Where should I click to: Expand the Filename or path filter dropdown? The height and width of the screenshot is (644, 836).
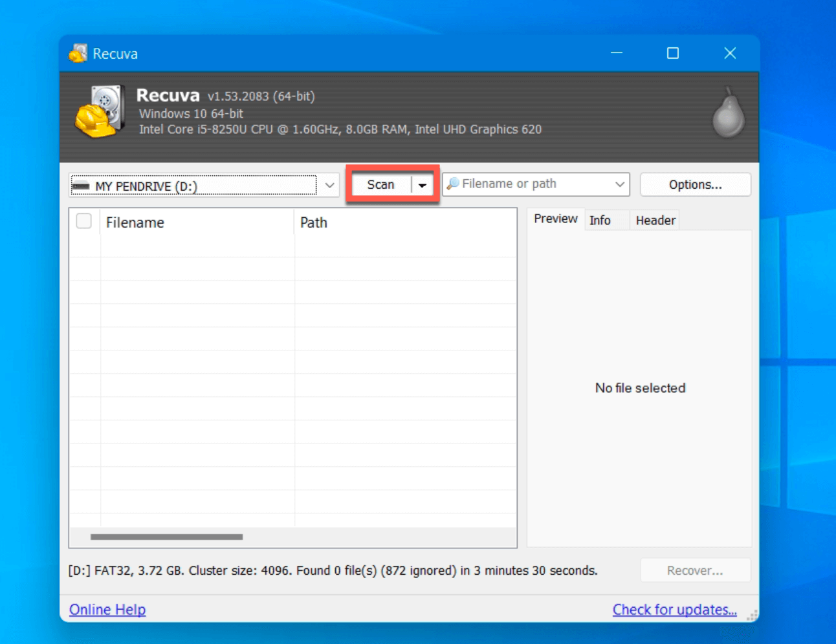coord(620,184)
